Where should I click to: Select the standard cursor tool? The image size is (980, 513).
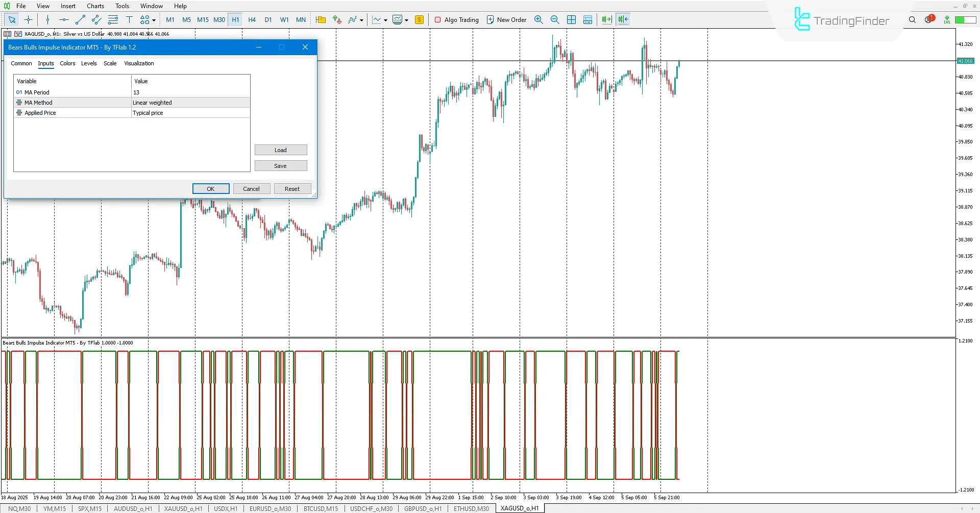click(12, 19)
